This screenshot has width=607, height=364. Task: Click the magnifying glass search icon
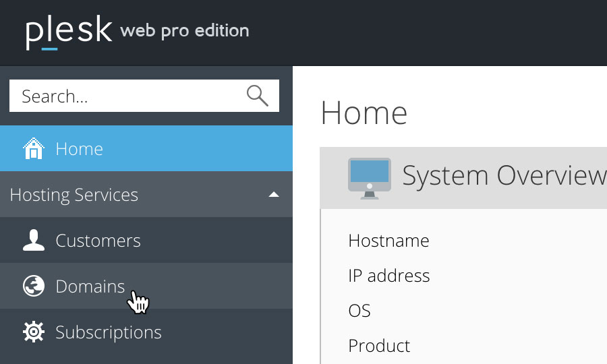258,96
